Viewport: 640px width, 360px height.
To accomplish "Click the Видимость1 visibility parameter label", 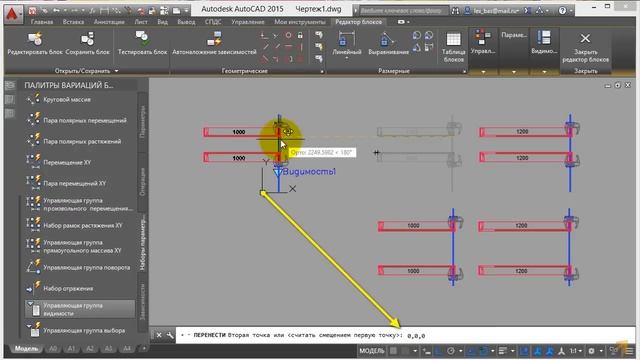I will tap(309, 171).
